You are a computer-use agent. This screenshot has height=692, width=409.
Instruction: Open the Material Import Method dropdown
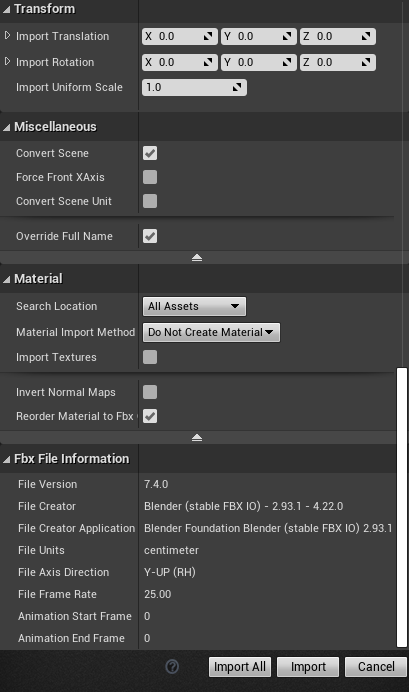211,332
